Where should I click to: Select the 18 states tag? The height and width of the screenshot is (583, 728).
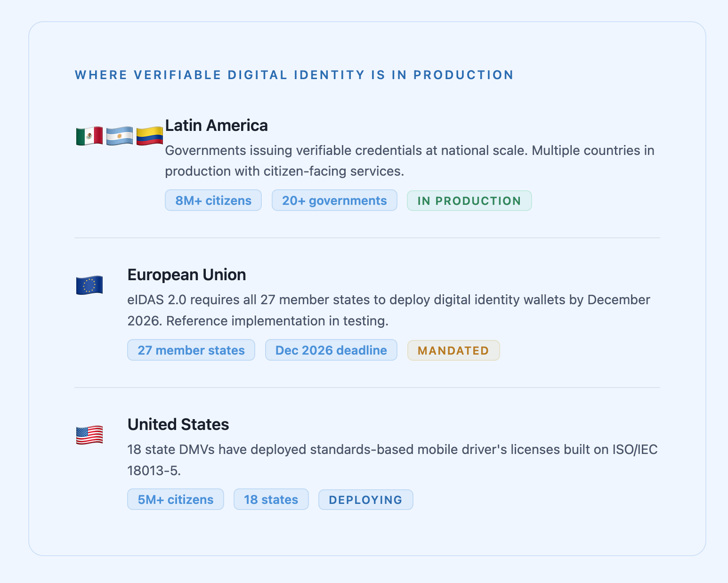click(x=271, y=500)
